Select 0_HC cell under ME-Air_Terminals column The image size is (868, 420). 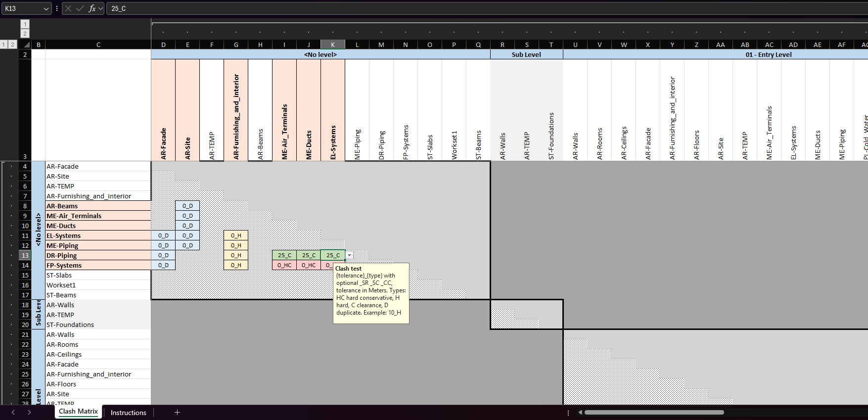[x=284, y=265]
